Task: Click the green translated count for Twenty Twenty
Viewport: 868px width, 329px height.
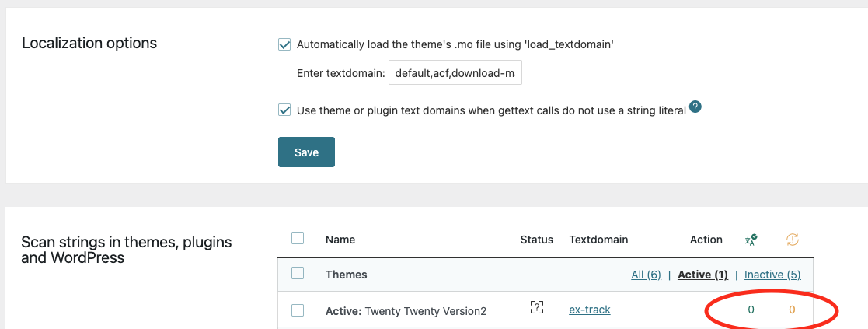Action: point(751,310)
